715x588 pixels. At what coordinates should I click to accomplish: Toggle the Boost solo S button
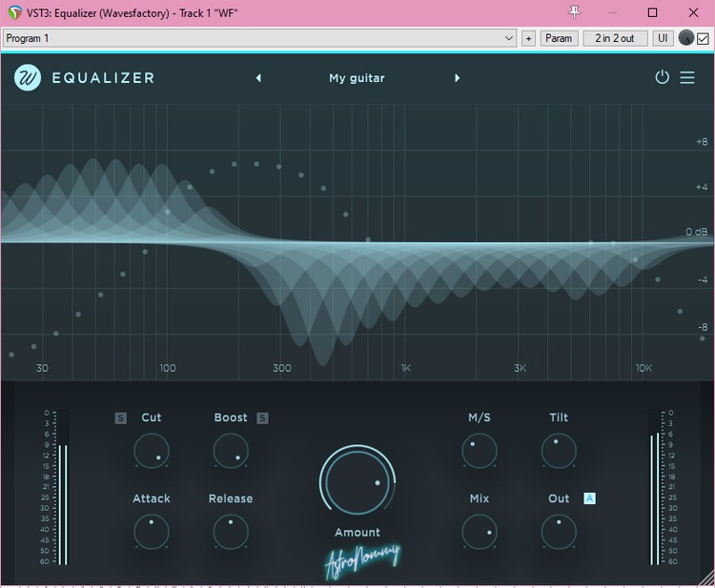pos(262,417)
